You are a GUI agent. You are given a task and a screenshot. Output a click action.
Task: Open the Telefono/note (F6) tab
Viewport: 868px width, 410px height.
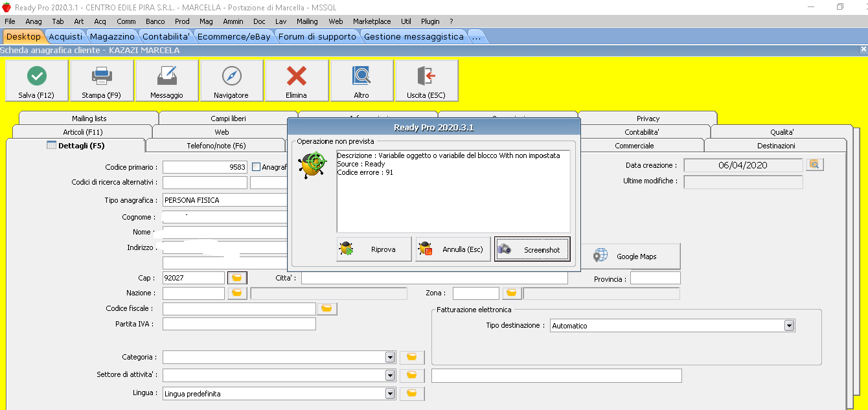point(216,146)
